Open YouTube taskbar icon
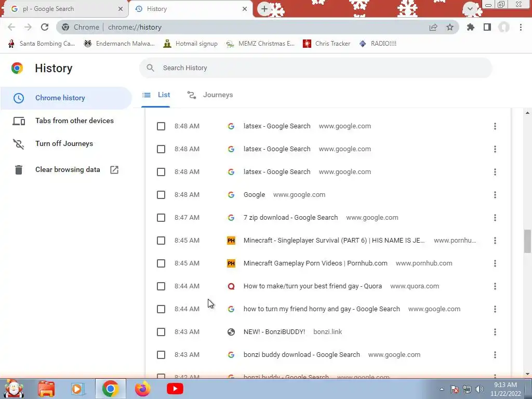This screenshot has height=399, width=532. click(x=175, y=389)
